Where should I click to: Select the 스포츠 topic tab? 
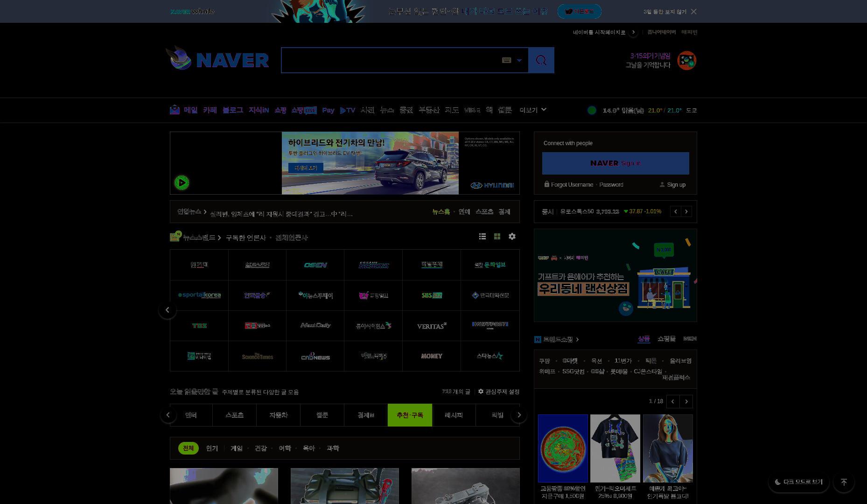(234, 415)
